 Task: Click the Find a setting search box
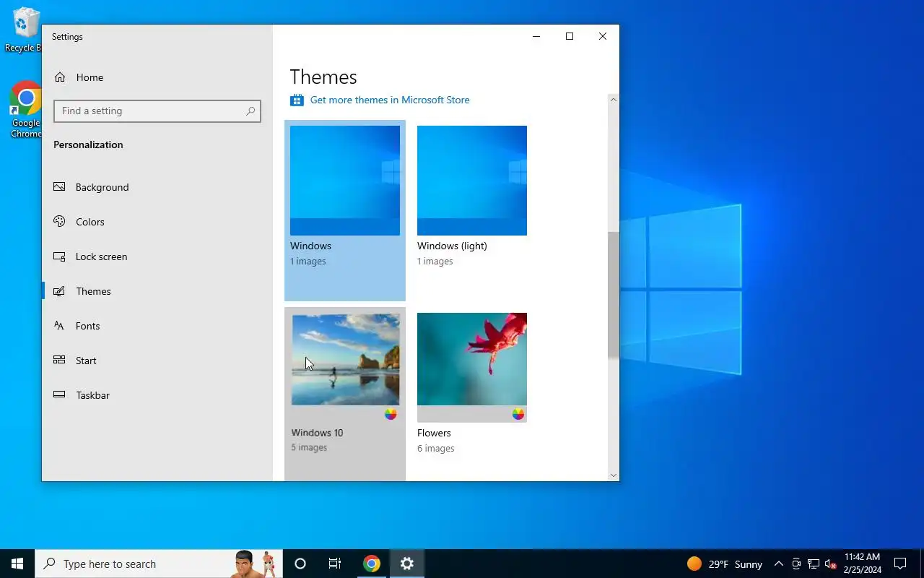[x=157, y=111]
